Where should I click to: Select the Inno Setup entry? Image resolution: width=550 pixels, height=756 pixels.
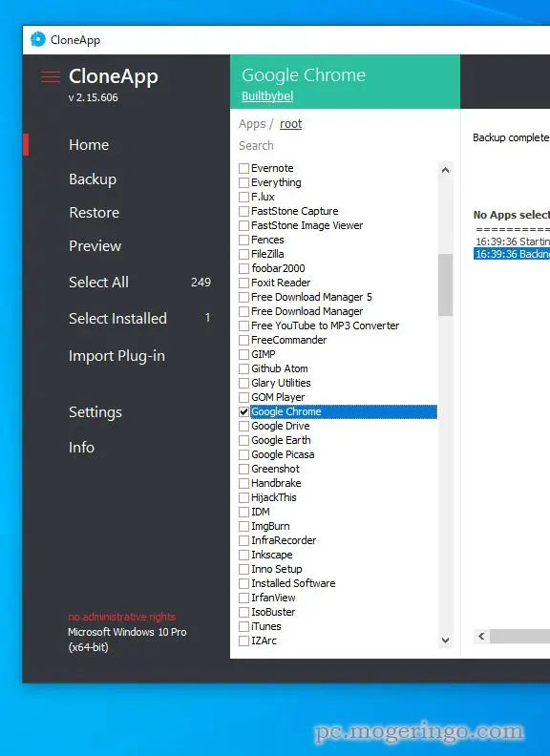277,569
